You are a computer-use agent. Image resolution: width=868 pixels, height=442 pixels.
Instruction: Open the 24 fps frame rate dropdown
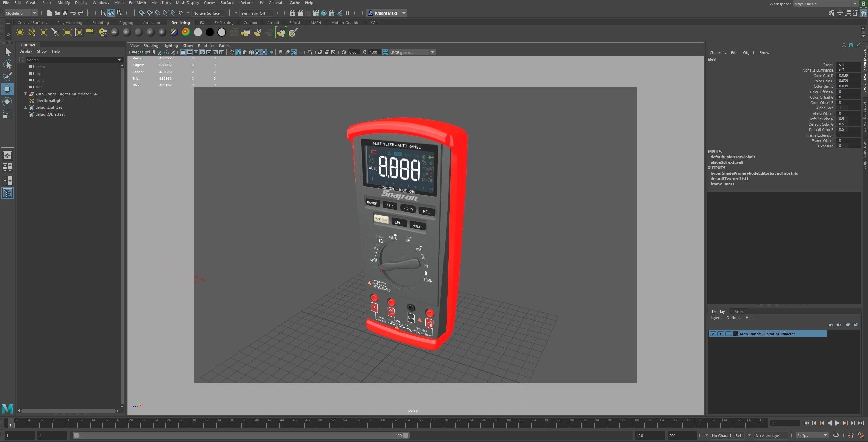click(812, 435)
